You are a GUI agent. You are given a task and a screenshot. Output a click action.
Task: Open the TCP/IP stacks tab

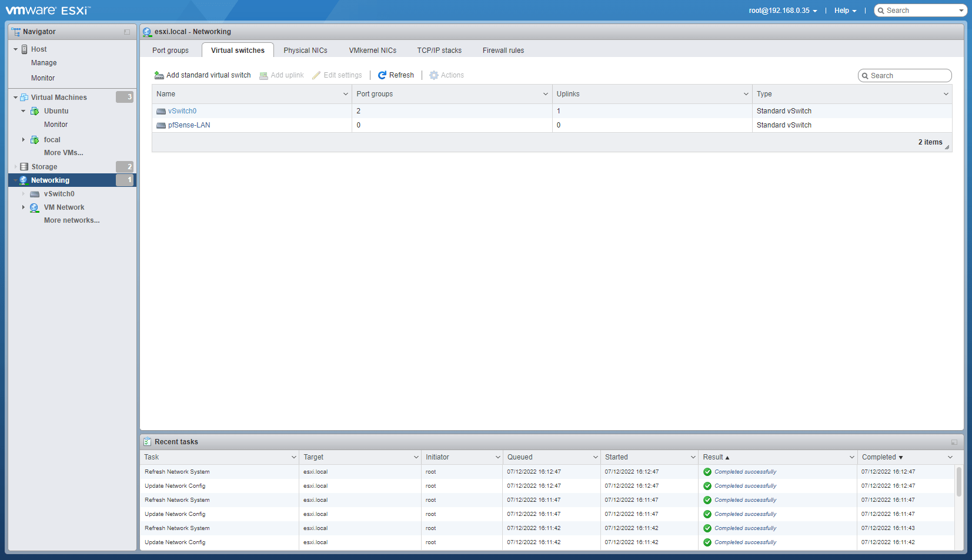pyautogui.click(x=439, y=51)
